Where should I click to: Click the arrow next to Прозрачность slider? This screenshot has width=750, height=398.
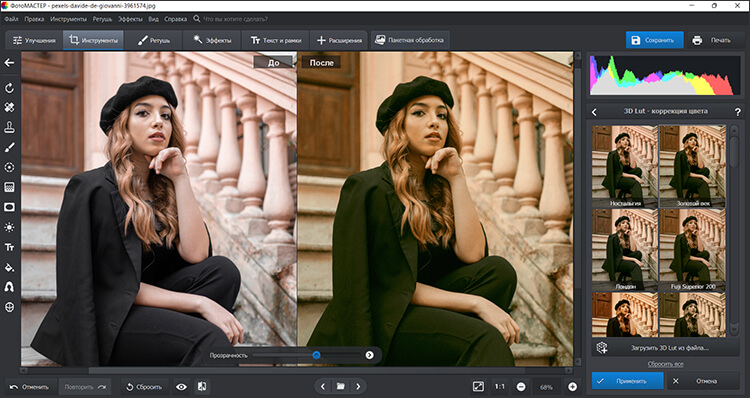[x=369, y=355]
